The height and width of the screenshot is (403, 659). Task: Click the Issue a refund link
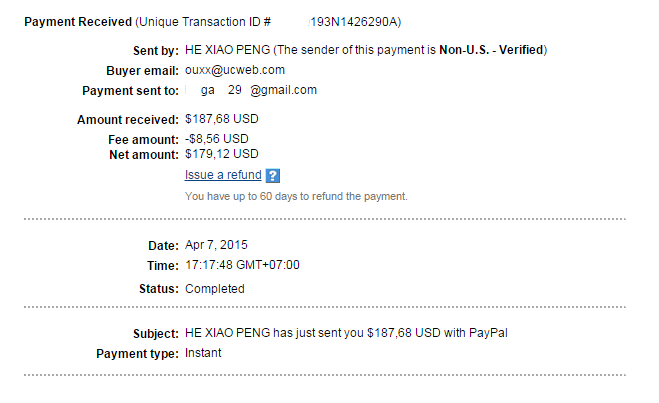click(x=223, y=175)
